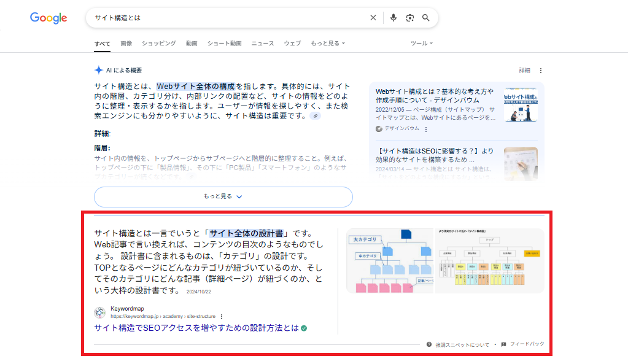Click the magnifying glass search icon
This screenshot has width=628, height=364.
point(426,18)
